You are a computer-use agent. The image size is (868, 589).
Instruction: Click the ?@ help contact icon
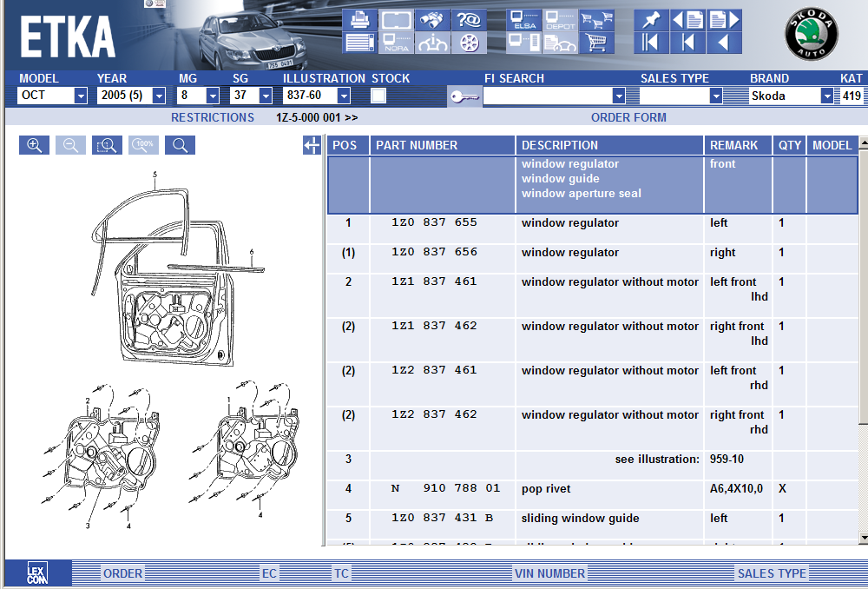coord(469,20)
